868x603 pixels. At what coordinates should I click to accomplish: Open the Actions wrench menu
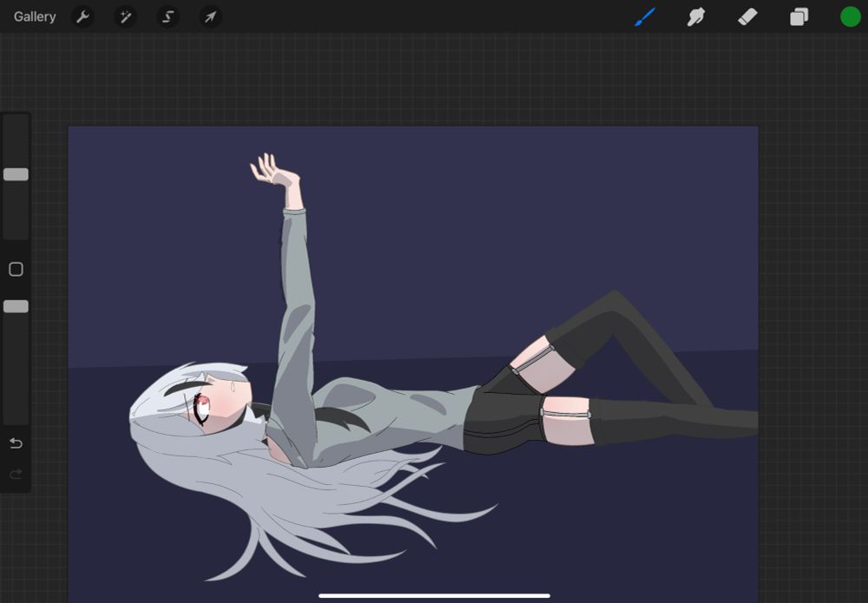(82, 16)
